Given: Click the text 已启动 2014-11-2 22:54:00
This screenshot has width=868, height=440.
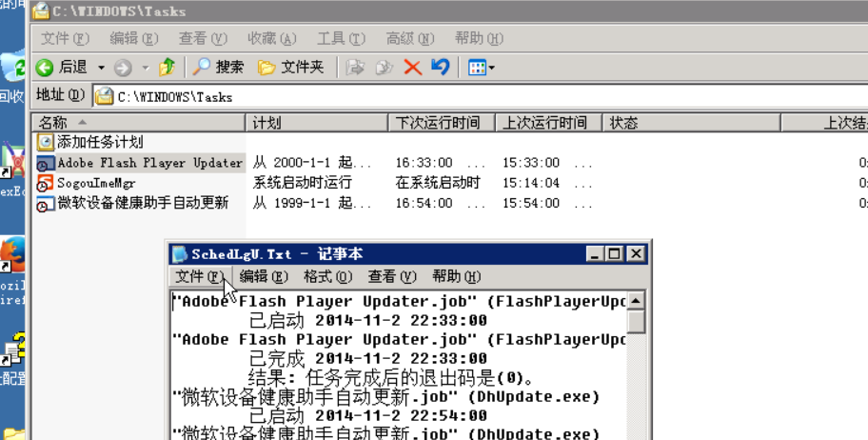Looking at the screenshot, I should tap(367, 415).
